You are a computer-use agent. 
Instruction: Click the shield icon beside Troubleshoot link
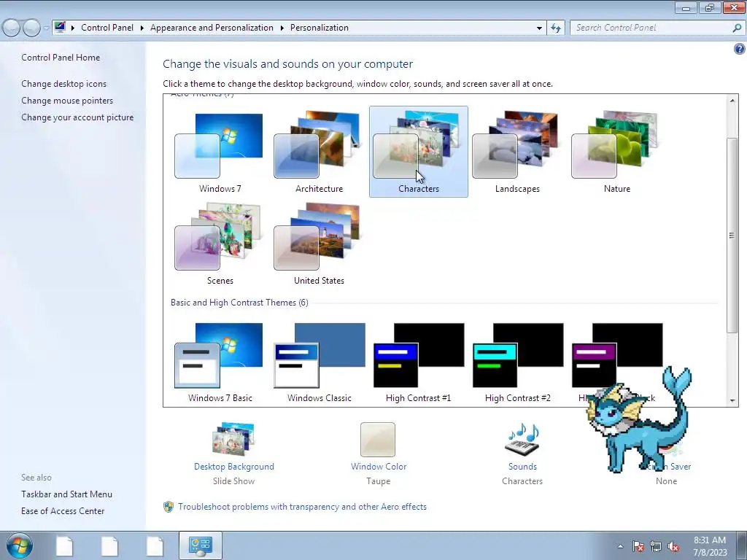pyautogui.click(x=169, y=507)
